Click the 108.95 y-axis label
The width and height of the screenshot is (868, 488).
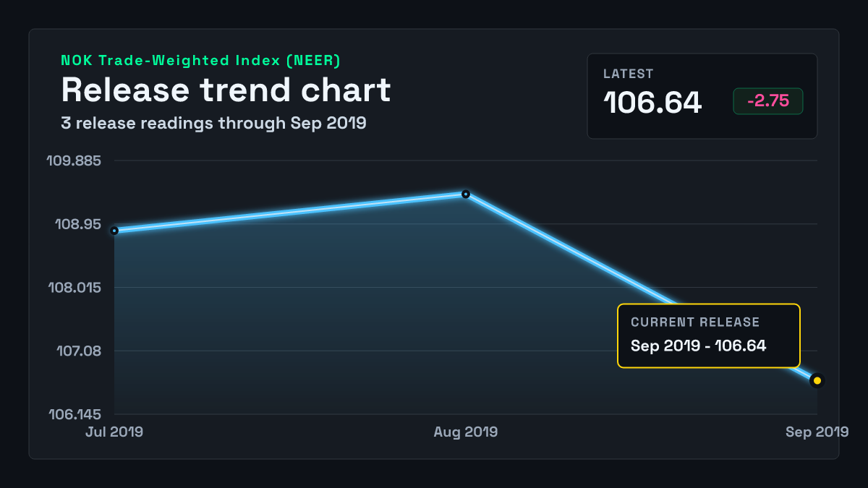[x=79, y=224]
